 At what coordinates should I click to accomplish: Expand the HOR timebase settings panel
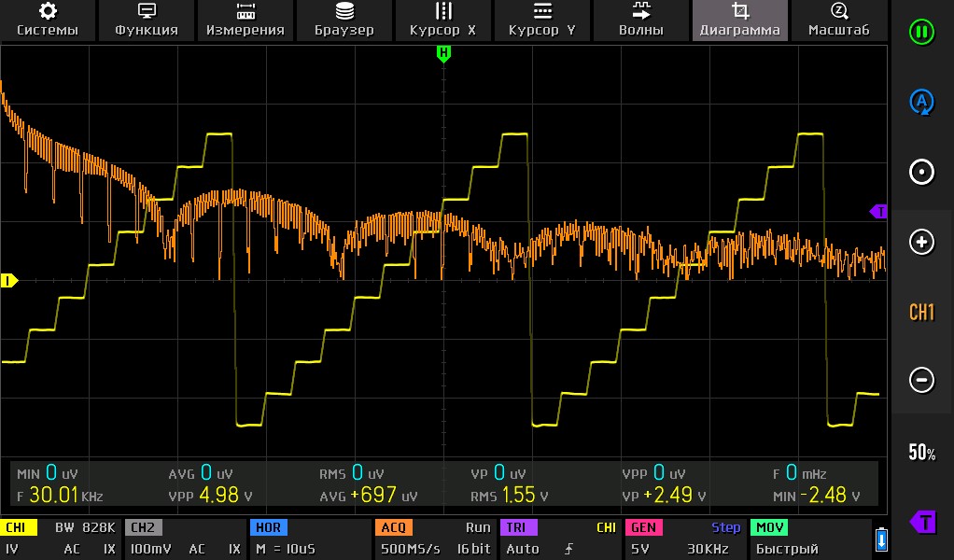point(310,539)
